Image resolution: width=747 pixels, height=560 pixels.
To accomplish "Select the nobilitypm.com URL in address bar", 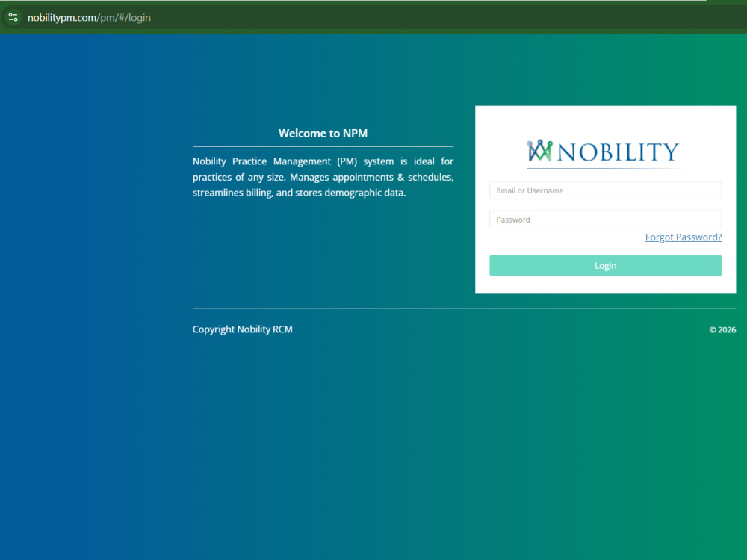I will (x=89, y=18).
